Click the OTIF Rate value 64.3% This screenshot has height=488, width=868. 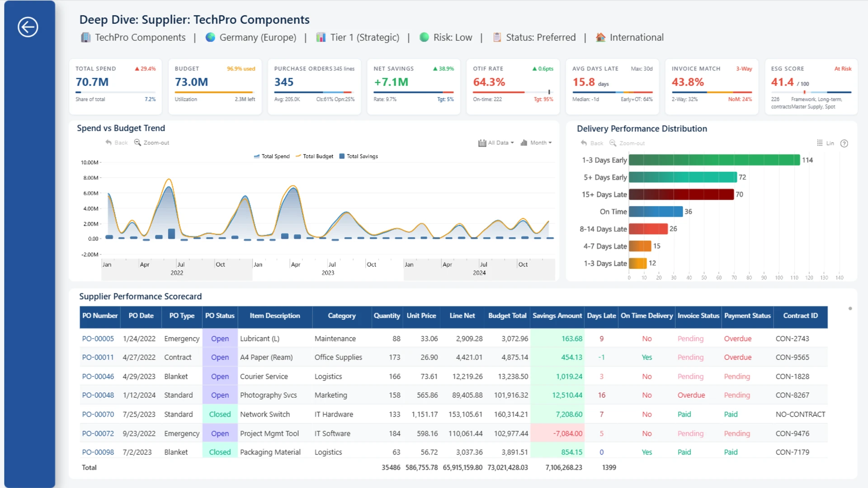(x=489, y=82)
